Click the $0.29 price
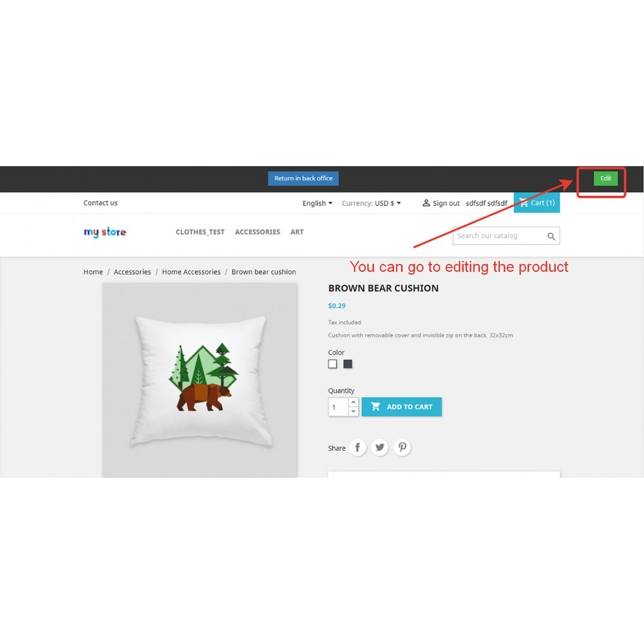This screenshot has width=644, height=644. [336, 305]
